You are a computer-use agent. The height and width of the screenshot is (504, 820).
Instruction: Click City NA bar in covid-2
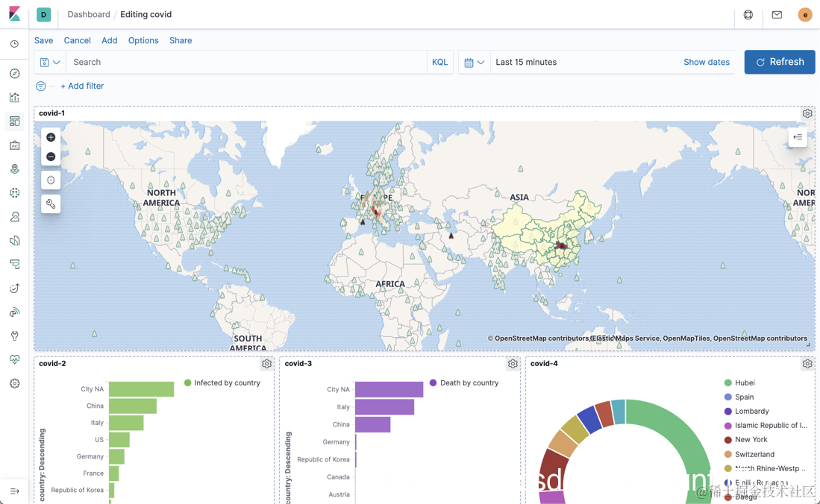[141, 389]
